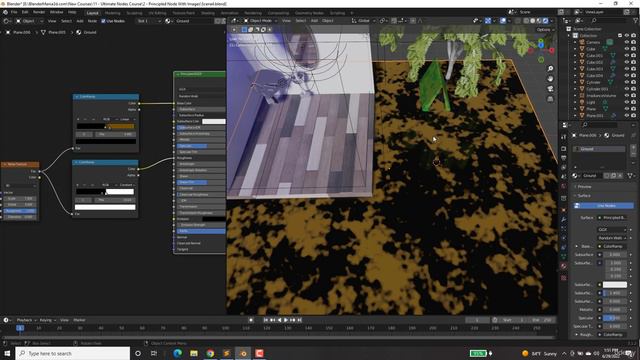640x360 pixels.
Task: Collapse the Surface panel in material properties
Action: coord(583,196)
